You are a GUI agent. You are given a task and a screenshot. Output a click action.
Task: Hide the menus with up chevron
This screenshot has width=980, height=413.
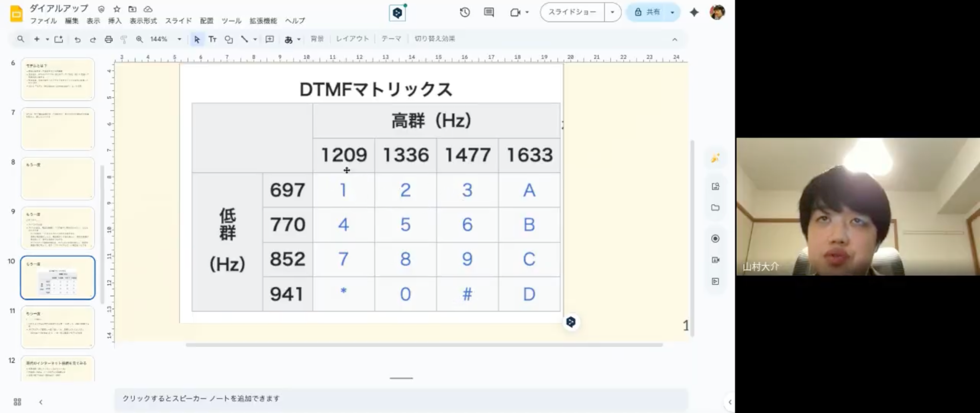click(675, 39)
